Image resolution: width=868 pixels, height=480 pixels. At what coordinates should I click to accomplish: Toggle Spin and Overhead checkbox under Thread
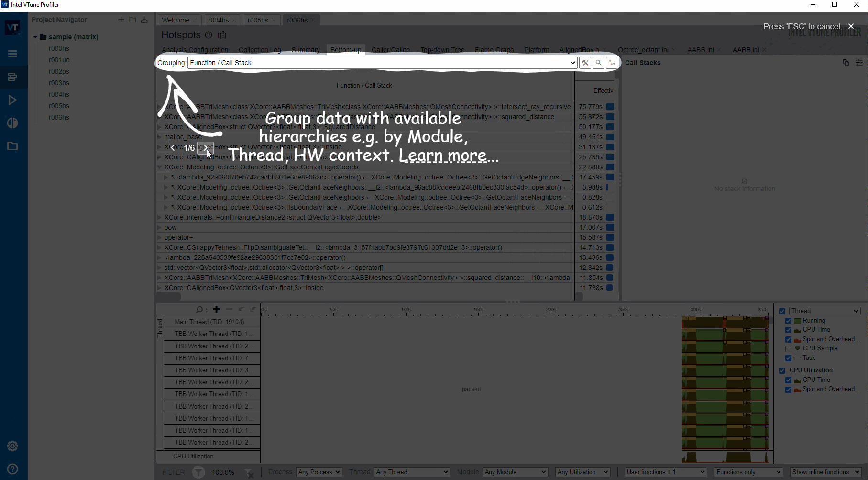[x=788, y=339]
